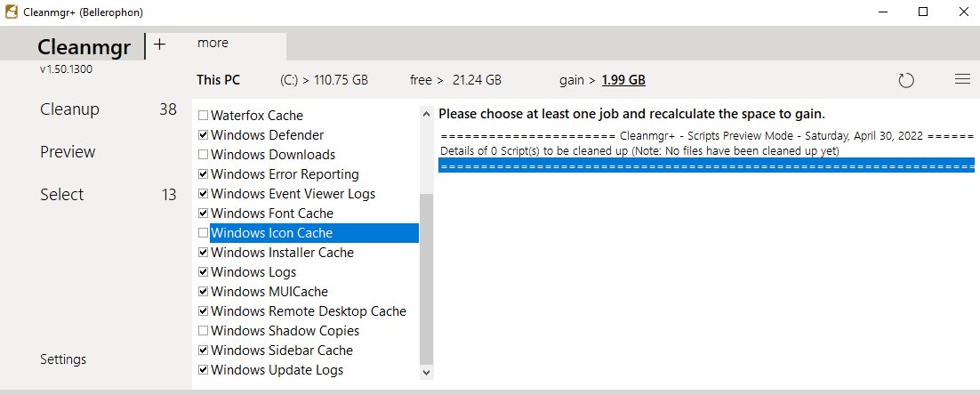
Task: Click Select in the sidebar
Action: click(61, 195)
